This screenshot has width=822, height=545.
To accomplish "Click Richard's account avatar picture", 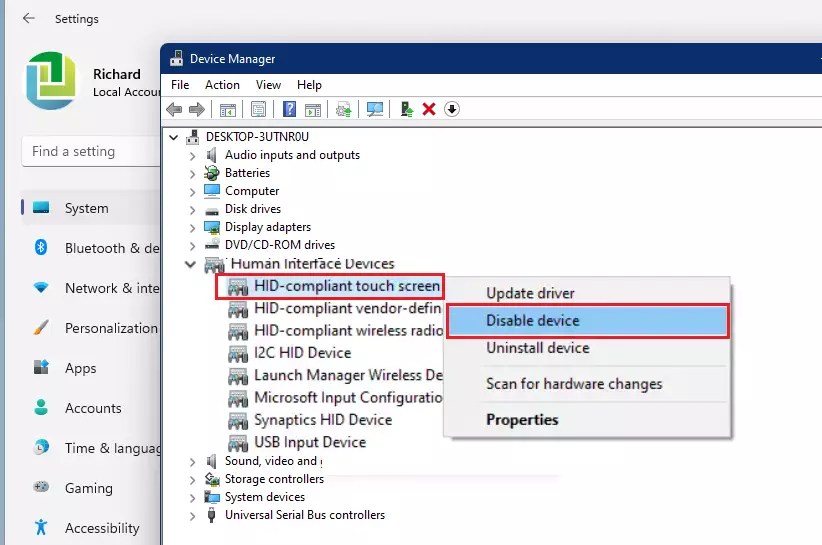I will point(51,80).
